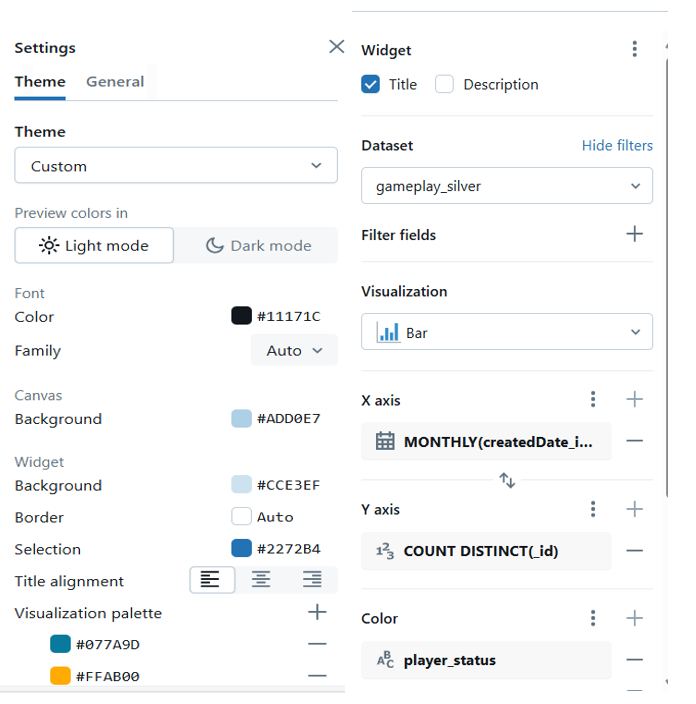Click palette swatch #FFAB00
The height and width of the screenshot is (704, 696).
[60, 676]
